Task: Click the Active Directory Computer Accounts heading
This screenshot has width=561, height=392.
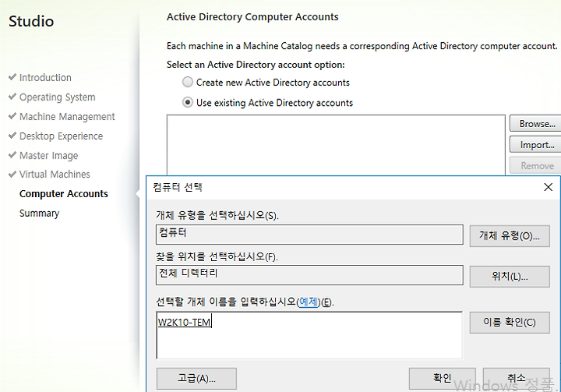Action: 252,17
